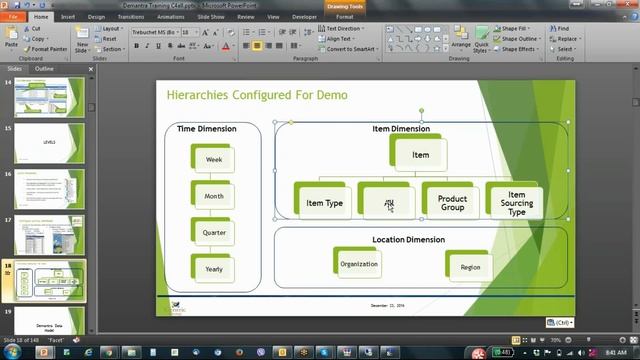Click the PowerPoint taskbar icon
This screenshot has height=360, width=640.
point(44,352)
